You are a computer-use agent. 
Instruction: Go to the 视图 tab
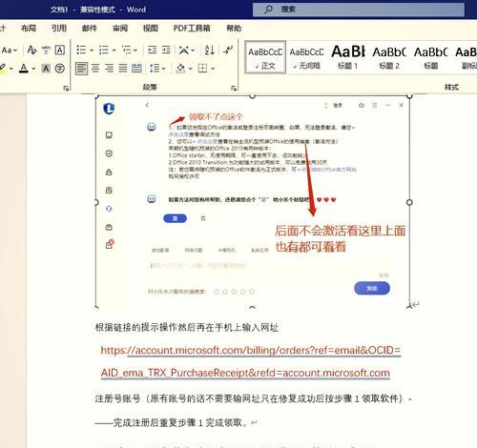point(150,29)
